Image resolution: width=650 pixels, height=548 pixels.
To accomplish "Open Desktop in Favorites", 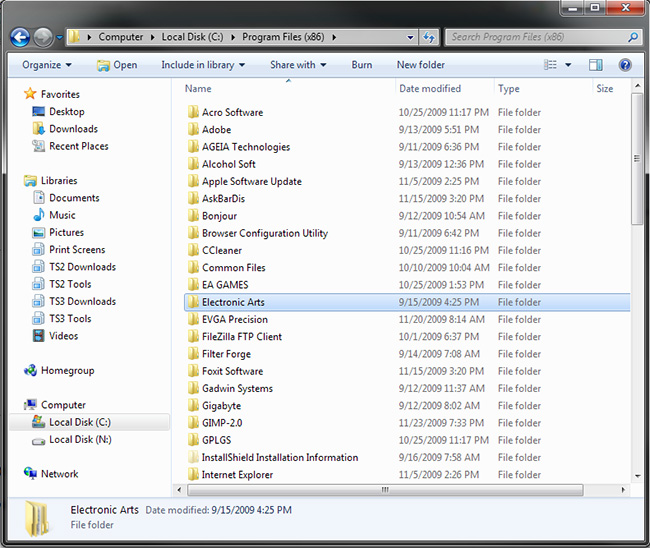I will click(x=66, y=112).
